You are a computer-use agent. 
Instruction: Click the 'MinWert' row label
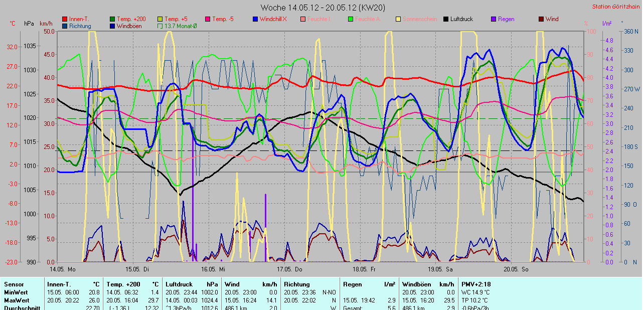[16, 292]
